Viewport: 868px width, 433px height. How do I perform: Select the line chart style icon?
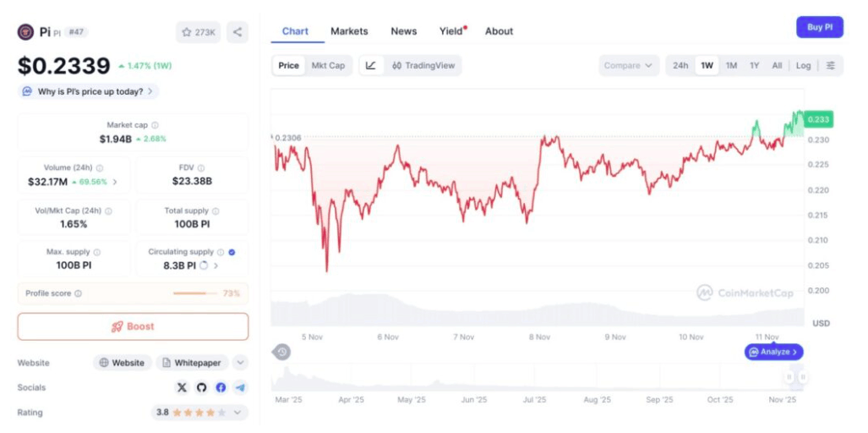[x=371, y=65]
